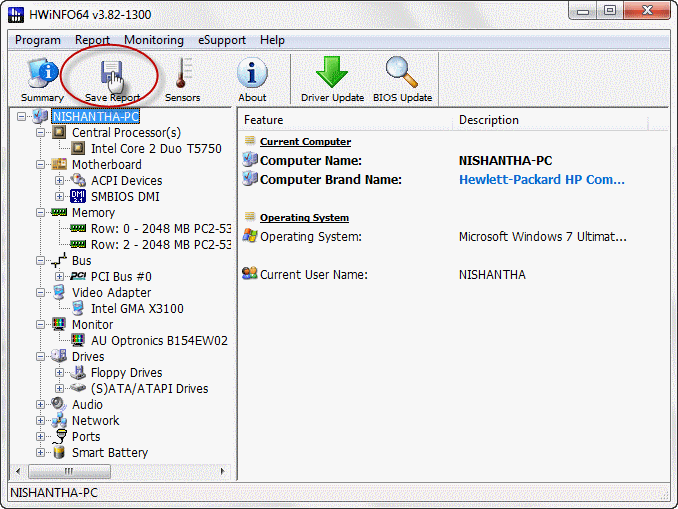Click the ACPI Devices icon
This screenshot has height=509, width=678.
tap(78, 180)
